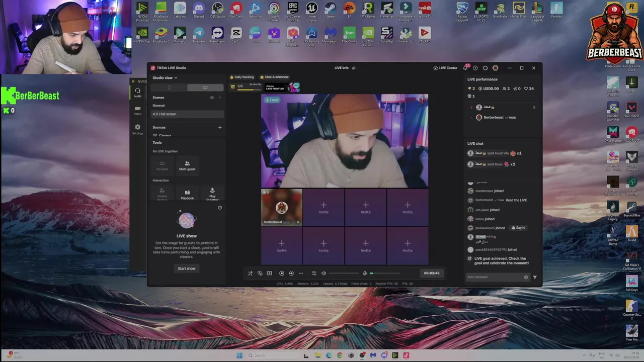Mute the speaker output icon
Viewport: 644px width, 362px height.
(324, 273)
